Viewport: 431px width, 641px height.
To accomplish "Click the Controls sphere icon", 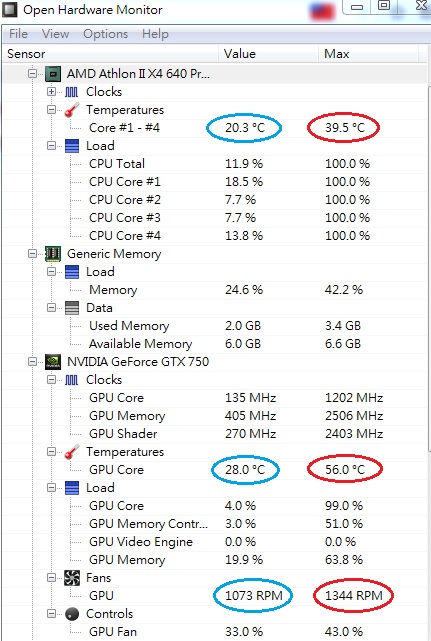I will [x=72, y=614].
